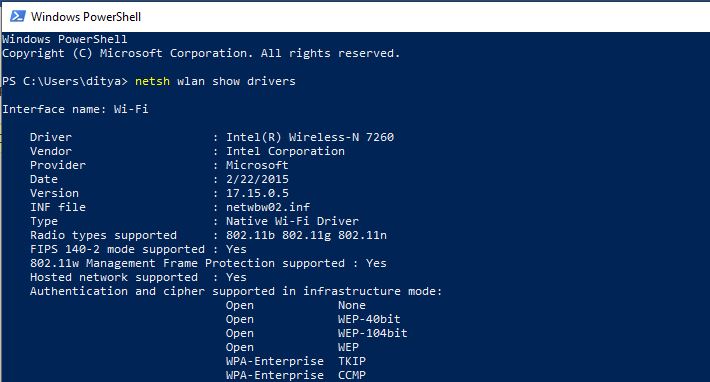The image size is (710, 382).
Task: Click the netsh command word
Action: [x=153, y=81]
